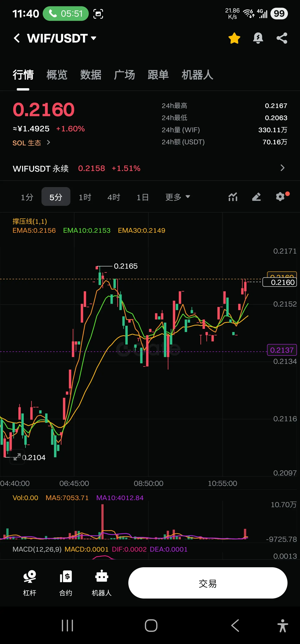
Task: Select the 1时 chart interval
Action: click(85, 197)
